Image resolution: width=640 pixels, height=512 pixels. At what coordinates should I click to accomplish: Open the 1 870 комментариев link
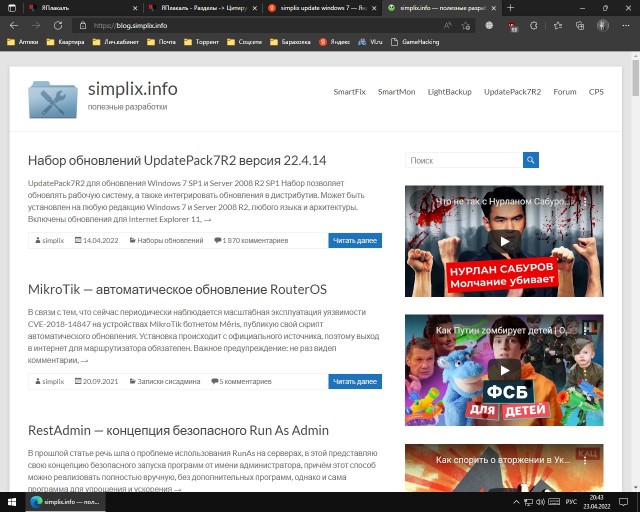(x=255, y=240)
